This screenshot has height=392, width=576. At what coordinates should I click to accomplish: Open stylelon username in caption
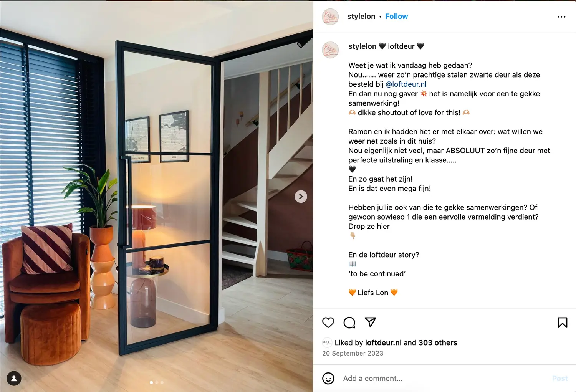point(362,46)
